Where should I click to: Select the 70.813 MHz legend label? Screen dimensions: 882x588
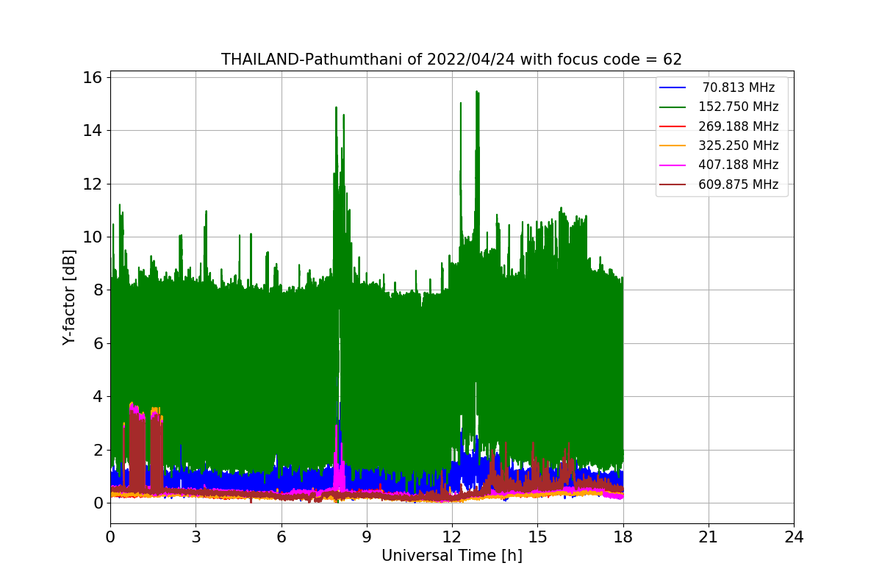click(x=739, y=87)
